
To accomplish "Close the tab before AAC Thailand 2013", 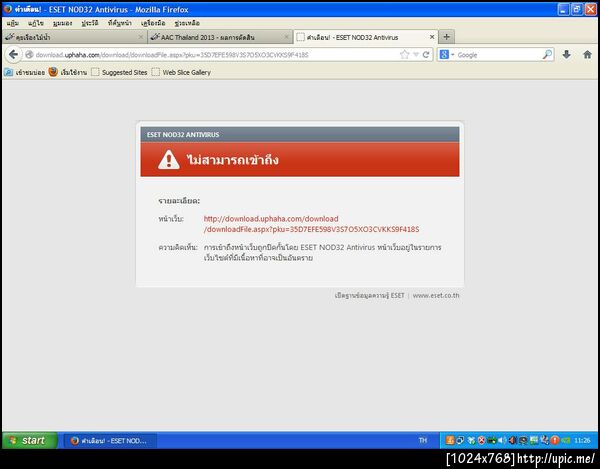I will coord(140,37).
